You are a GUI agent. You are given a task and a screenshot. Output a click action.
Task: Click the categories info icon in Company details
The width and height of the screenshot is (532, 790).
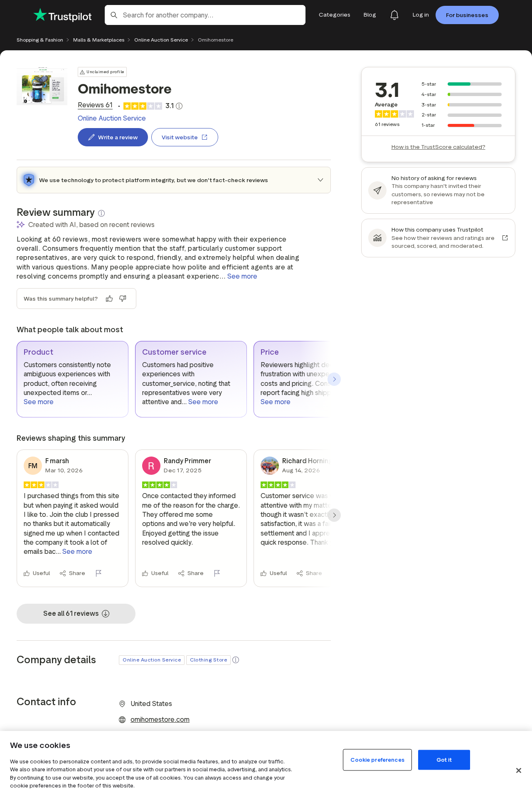[x=236, y=660]
